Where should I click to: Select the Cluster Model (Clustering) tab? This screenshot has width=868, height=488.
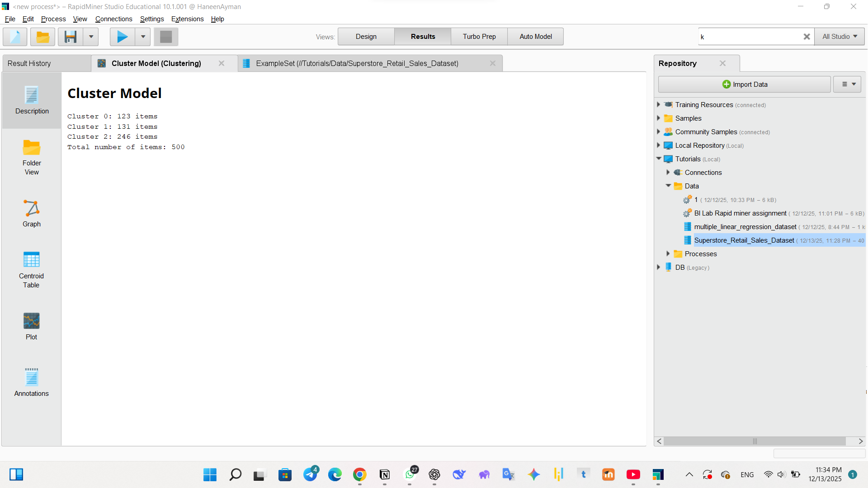pyautogui.click(x=156, y=63)
